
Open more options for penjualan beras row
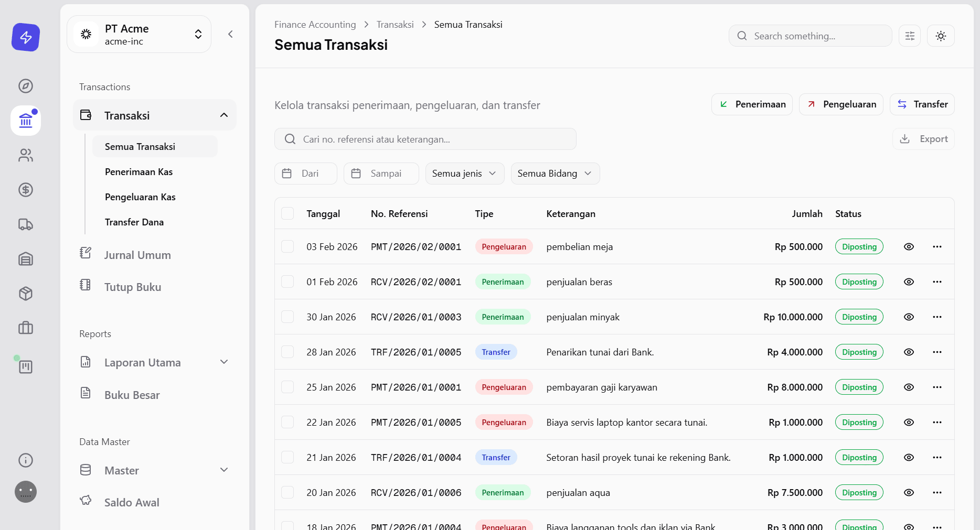(937, 282)
